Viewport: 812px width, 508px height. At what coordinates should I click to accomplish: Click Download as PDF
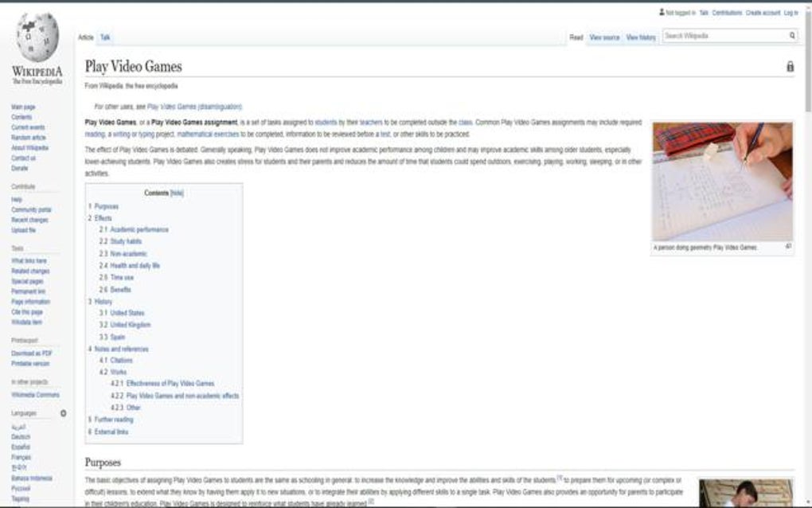tap(32, 354)
